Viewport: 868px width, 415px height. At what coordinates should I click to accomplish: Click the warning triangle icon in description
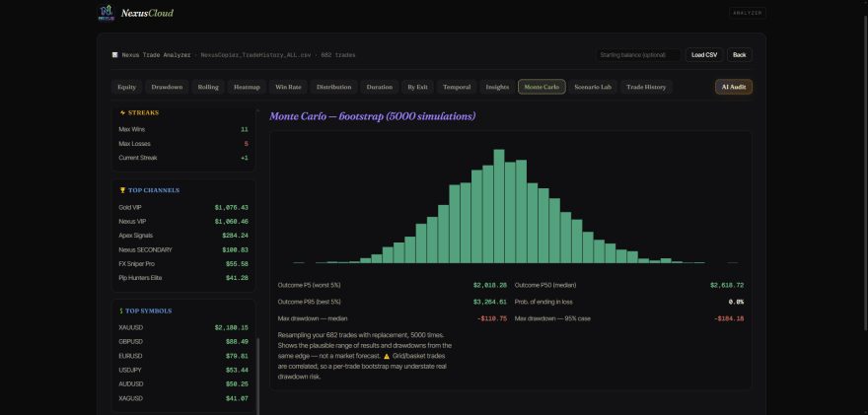[x=387, y=356]
